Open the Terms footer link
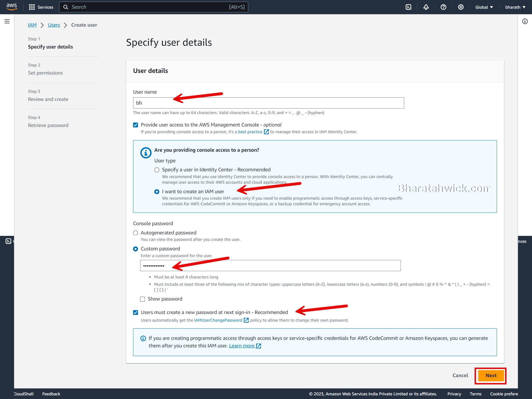532x399 pixels. click(x=475, y=394)
